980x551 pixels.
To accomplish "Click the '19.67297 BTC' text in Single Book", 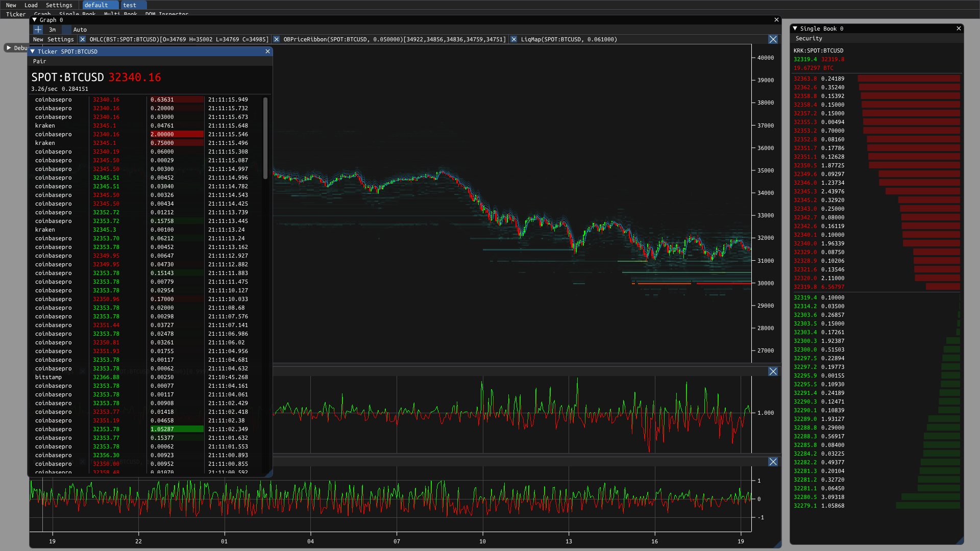I will click(814, 68).
